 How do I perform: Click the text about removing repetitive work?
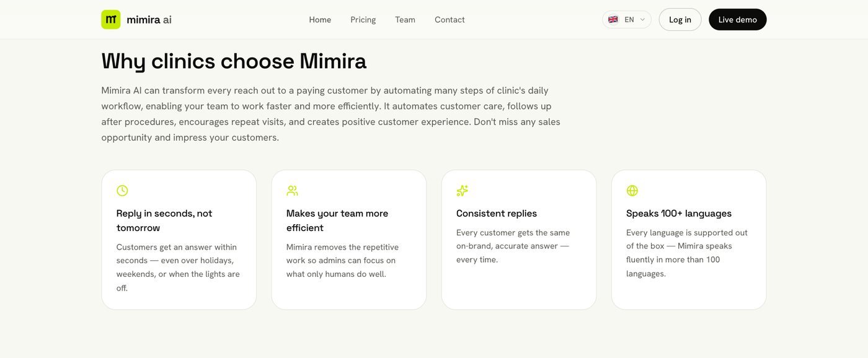coord(342,260)
